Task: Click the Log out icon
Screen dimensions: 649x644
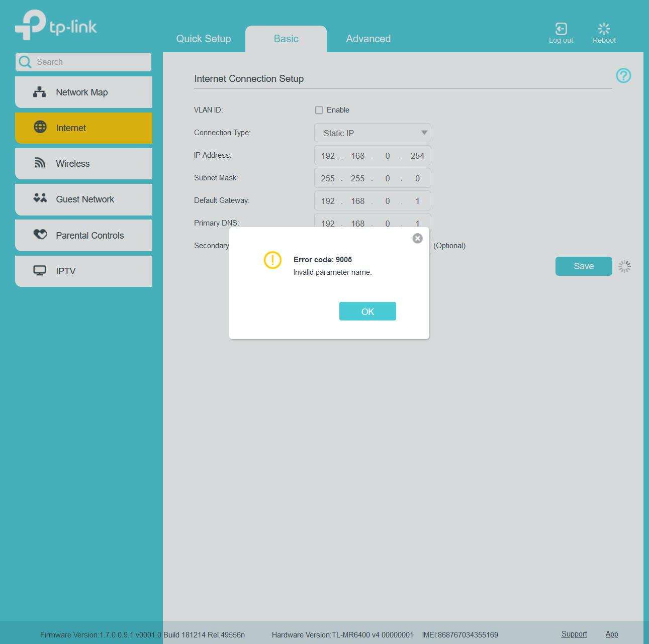Action: pyautogui.click(x=561, y=29)
